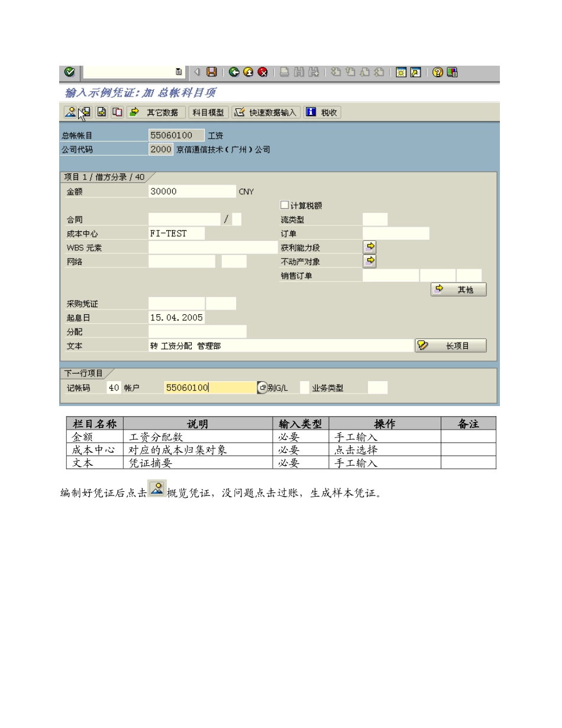
Task: Click the 起息日 field showing 15.04.2005
Action: click(x=177, y=318)
